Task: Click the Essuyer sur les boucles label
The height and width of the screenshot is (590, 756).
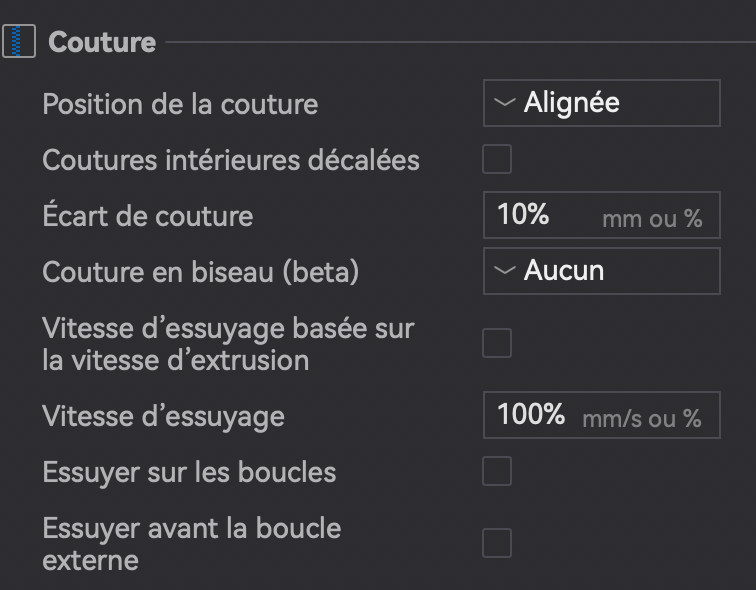Action: point(189,472)
